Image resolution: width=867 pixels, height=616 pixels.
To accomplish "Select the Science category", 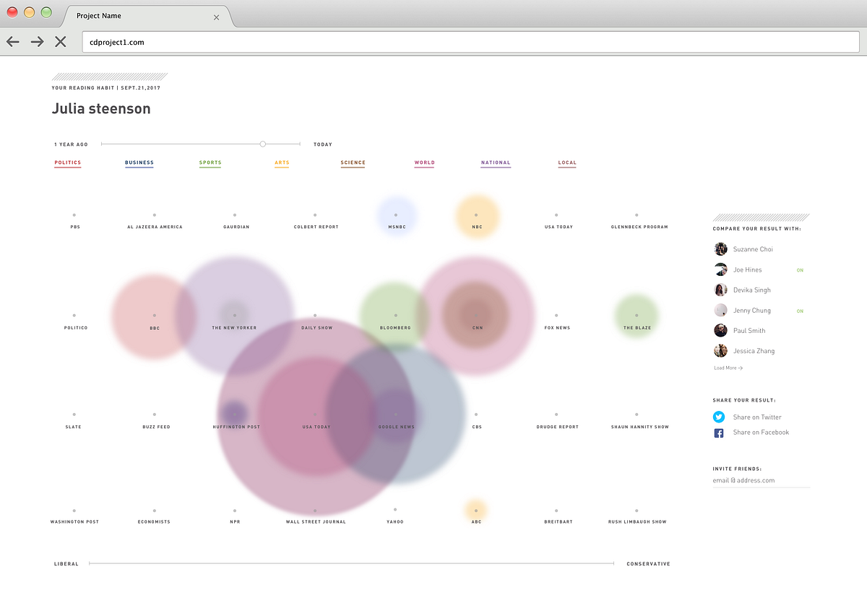I will [x=353, y=163].
